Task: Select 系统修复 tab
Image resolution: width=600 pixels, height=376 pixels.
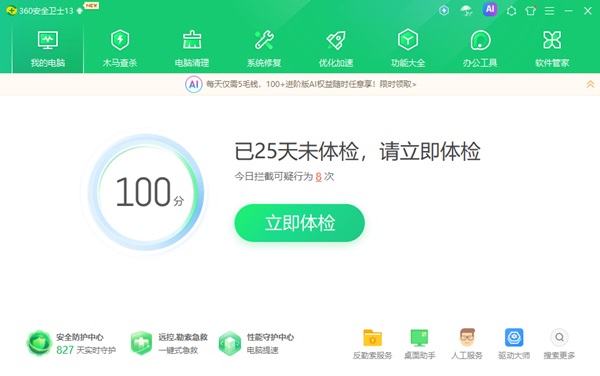Action: [x=264, y=49]
